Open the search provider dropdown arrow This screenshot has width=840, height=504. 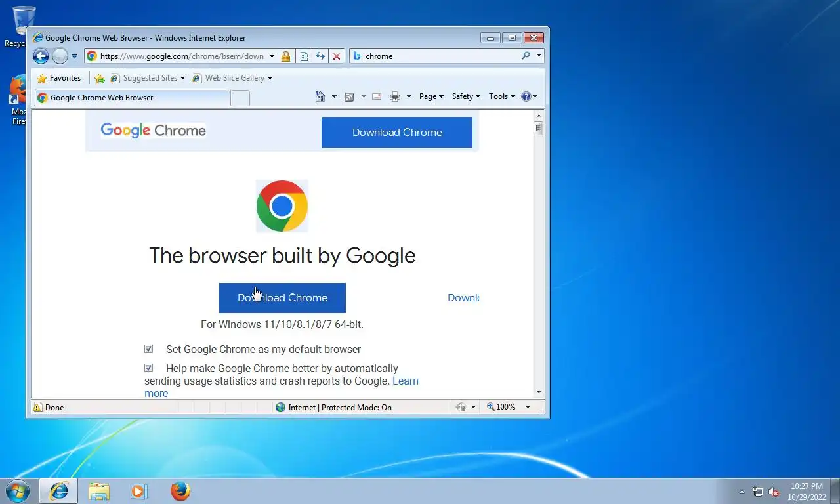pyautogui.click(x=539, y=56)
